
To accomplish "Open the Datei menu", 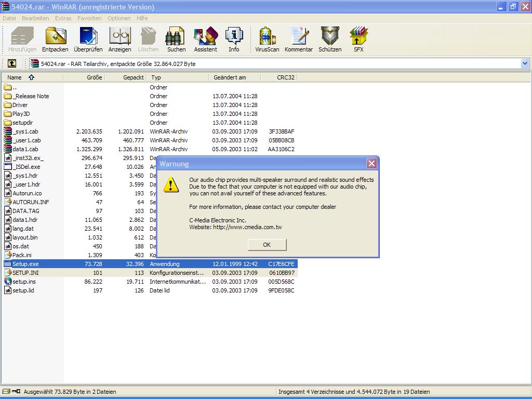I will pyautogui.click(x=9, y=18).
